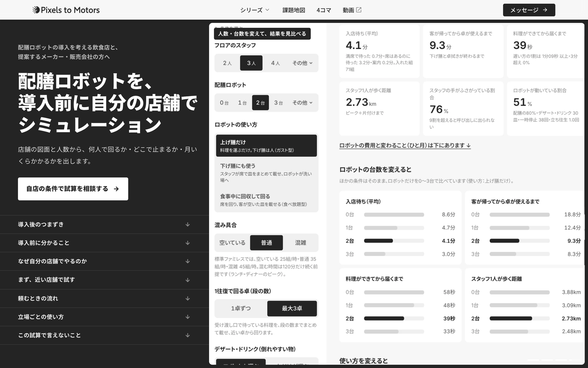The width and height of the screenshot is (588, 368).
Task: Click the メッセージ button
Action: tap(529, 10)
